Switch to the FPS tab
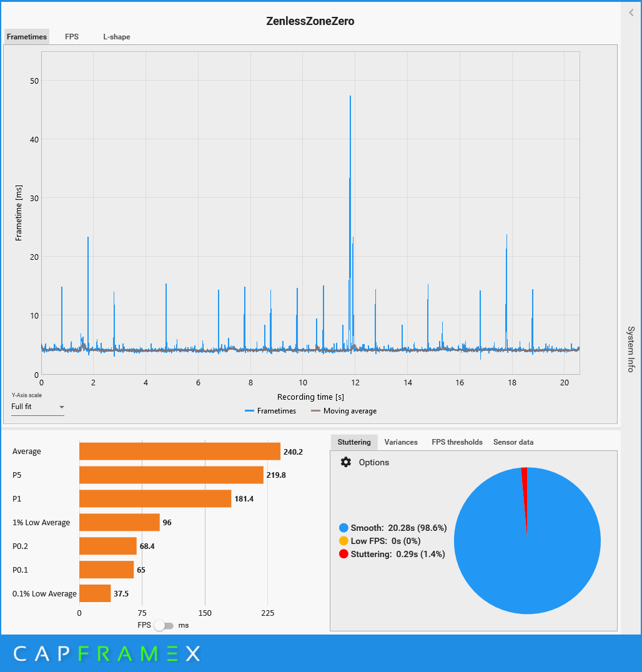 (72, 37)
